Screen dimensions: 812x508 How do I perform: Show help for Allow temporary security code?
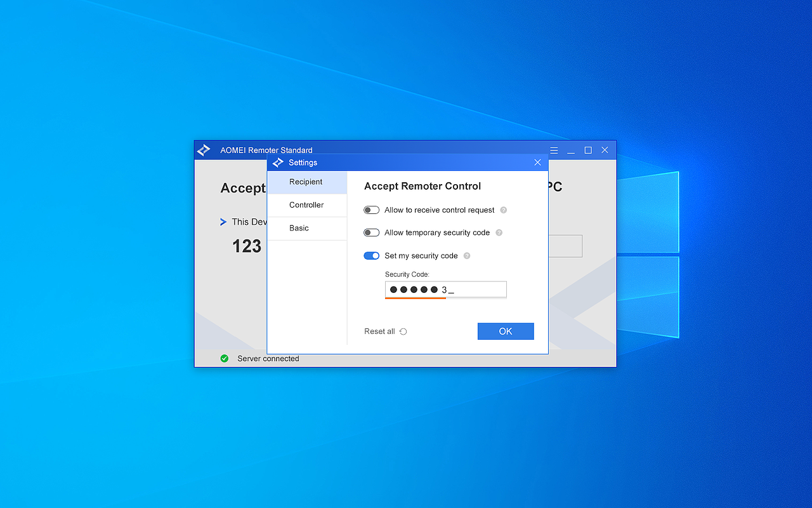pyautogui.click(x=499, y=233)
